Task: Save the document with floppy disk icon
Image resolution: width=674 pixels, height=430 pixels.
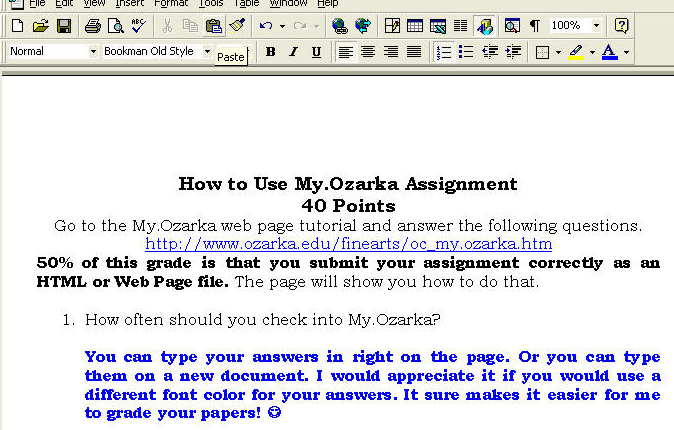Action: (64, 26)
